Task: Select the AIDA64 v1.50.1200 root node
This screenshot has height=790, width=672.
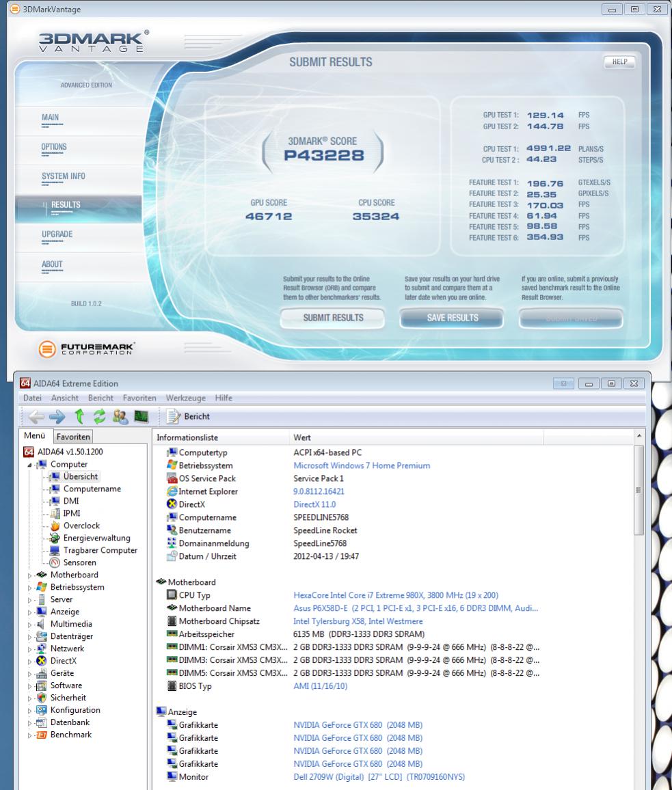Action: click(x=70, y=452)
